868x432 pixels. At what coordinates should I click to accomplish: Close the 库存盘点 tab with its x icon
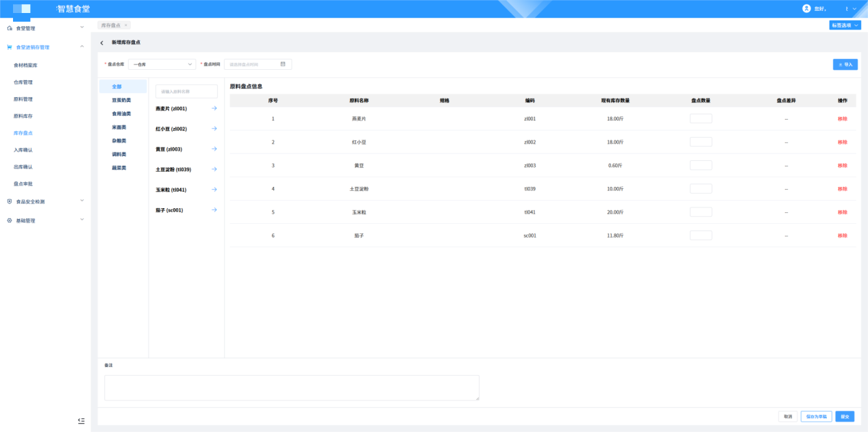[125, 25]
